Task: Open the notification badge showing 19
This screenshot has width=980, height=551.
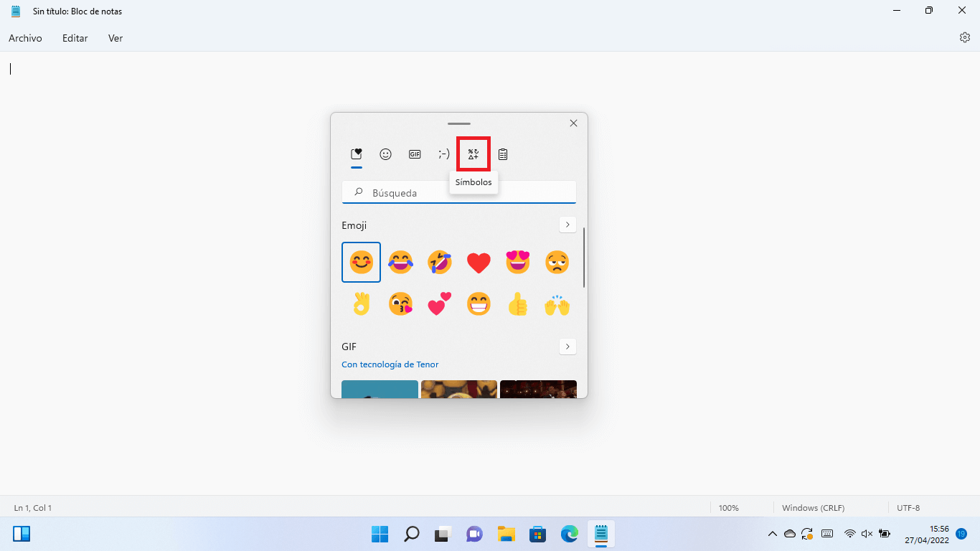Action: point(961,534)
